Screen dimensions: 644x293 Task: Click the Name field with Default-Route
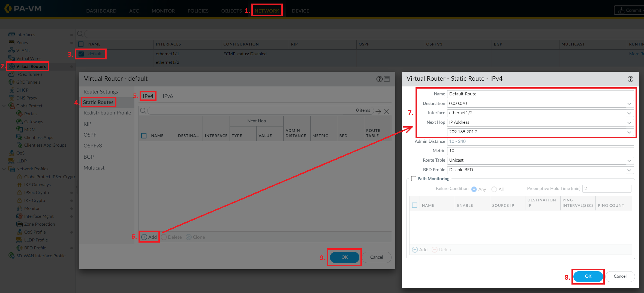(540, 94)
